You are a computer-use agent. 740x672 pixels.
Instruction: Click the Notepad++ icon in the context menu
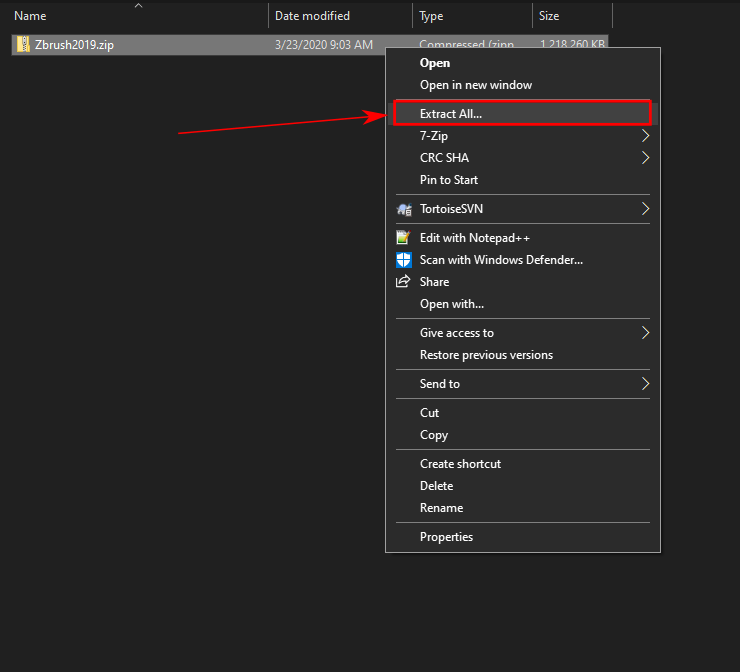[x=404, y=238]
